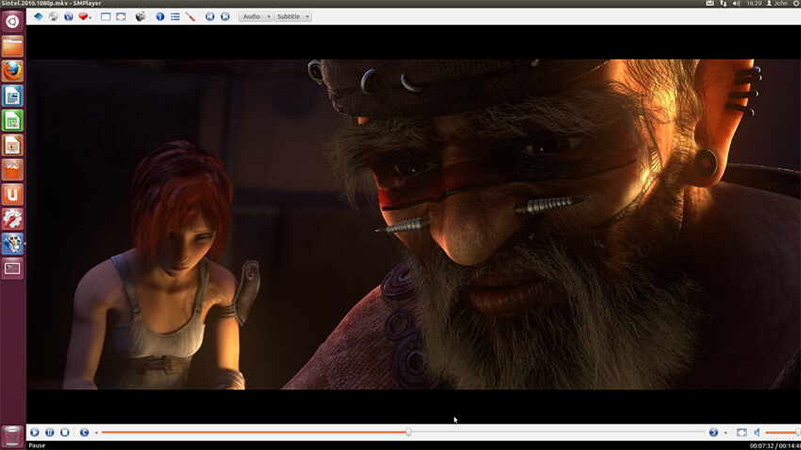Screen dimensions: 801x450
Task: Click the first window-rectangle toolbar icon
Action: point(106,17)
